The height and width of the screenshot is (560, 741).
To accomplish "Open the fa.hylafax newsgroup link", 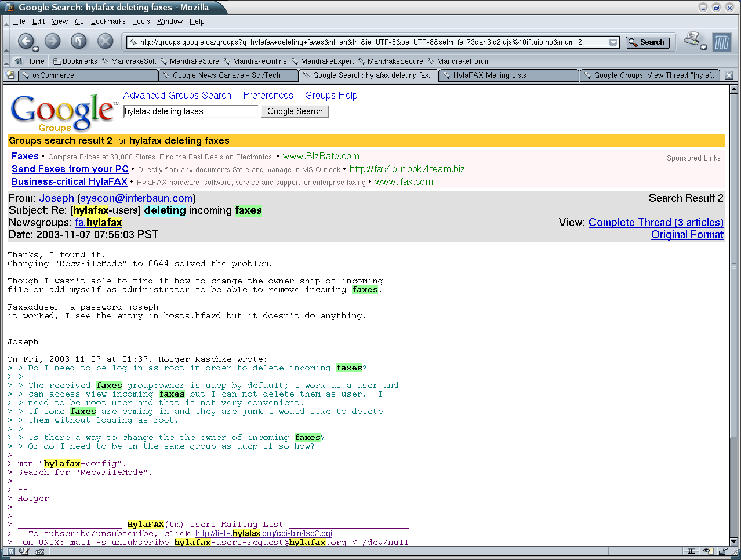I will [99, 223].
